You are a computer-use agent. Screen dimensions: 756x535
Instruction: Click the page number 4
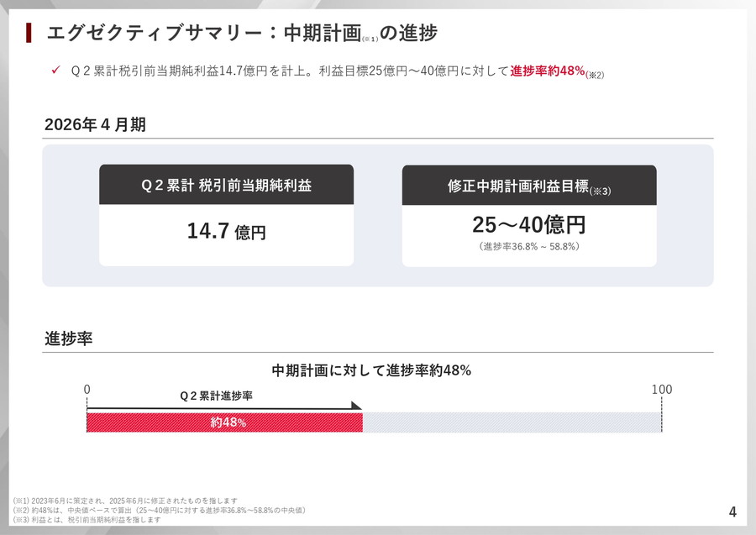coord(732,512)
